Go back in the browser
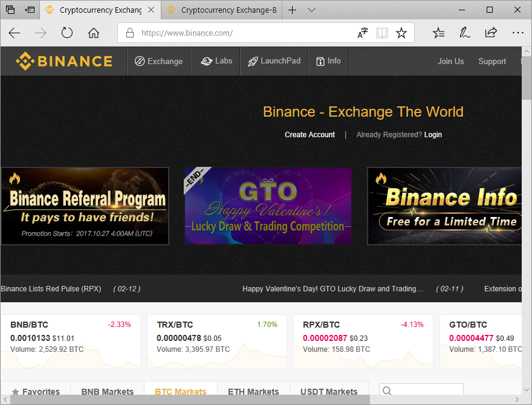 [x=15, y=33]
